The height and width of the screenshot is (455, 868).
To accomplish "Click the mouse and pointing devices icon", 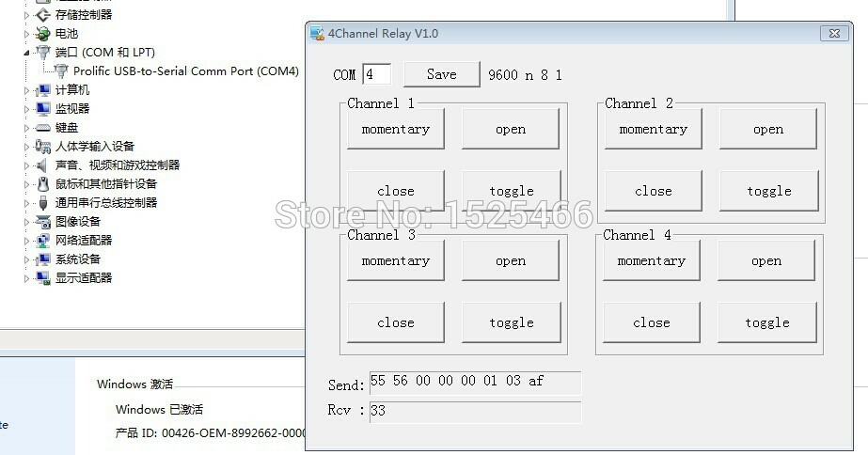I will click(42, 184).
